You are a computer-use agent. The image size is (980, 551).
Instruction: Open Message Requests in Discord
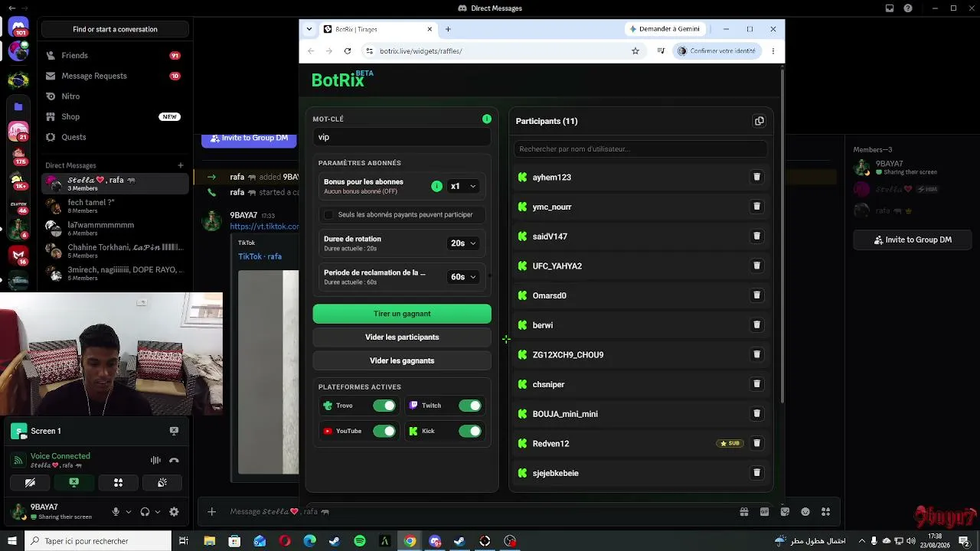pos(115,76)
